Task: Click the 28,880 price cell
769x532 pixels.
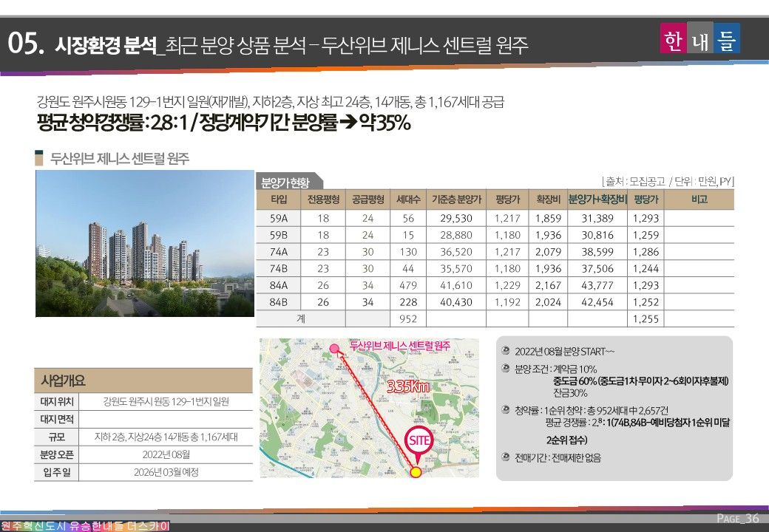Action: click(x=456, y=235)
